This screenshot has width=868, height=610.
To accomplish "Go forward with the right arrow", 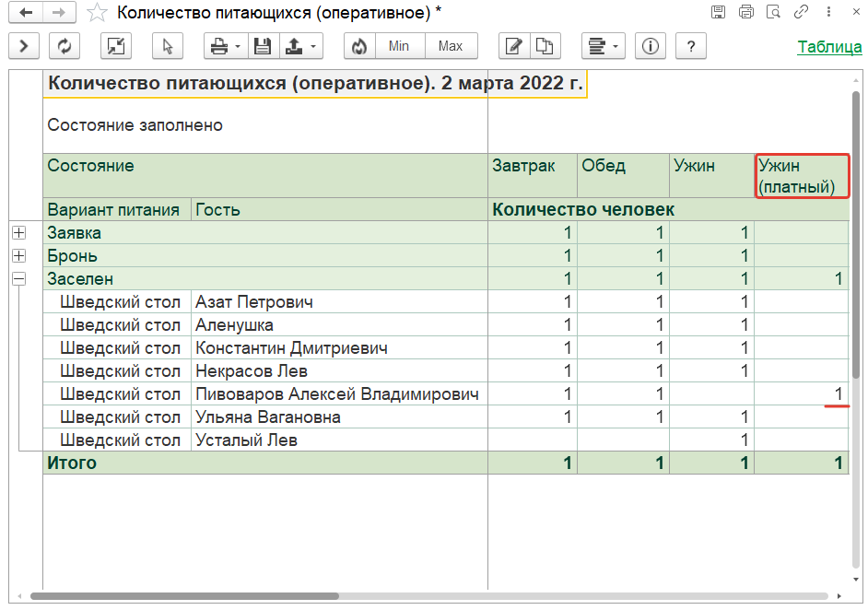I will (59, 13).
